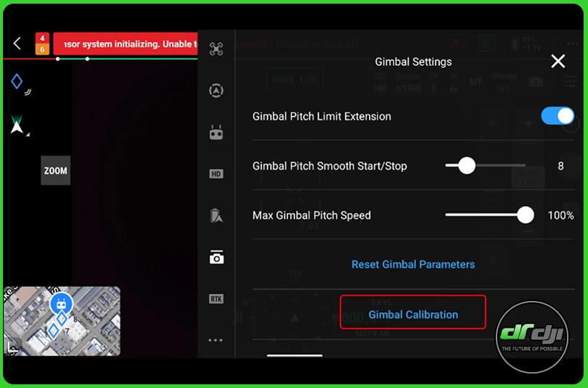Start Gimbal Calibration
This screenshot has height=388, width=588.
tap(413, 314)
